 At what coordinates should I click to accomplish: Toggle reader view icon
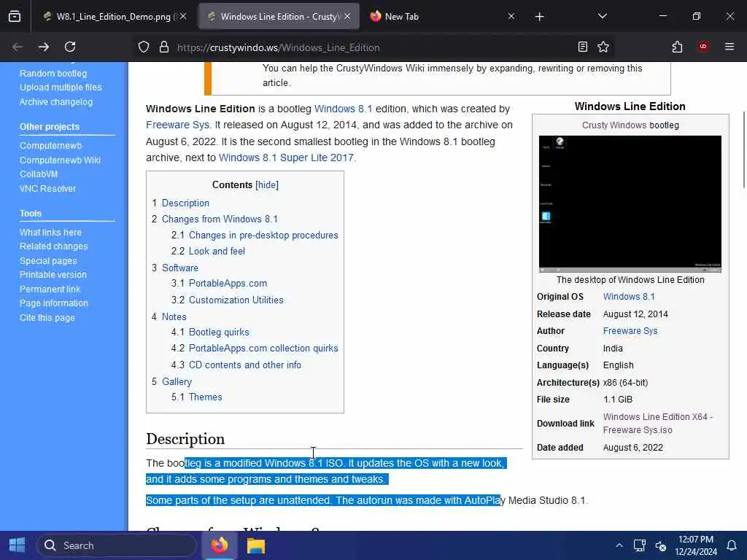tap(582, 47)
